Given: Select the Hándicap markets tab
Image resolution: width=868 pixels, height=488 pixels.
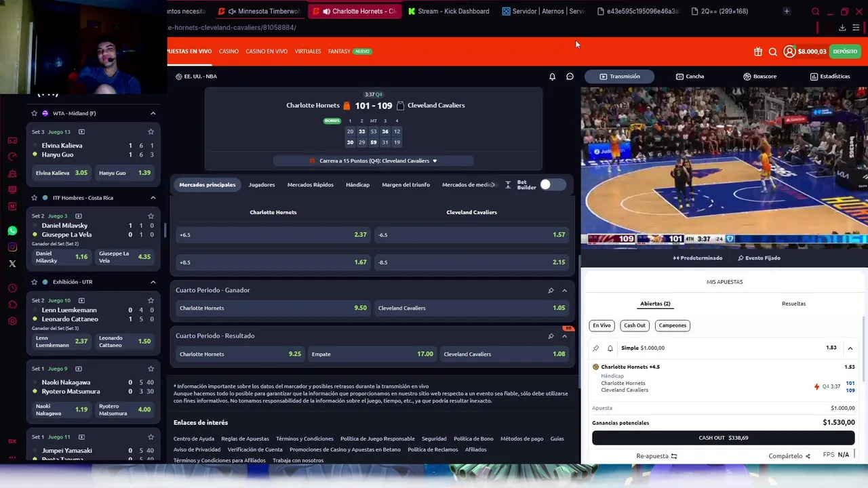Looking at the screenshot, I should [x=357, y=184].
